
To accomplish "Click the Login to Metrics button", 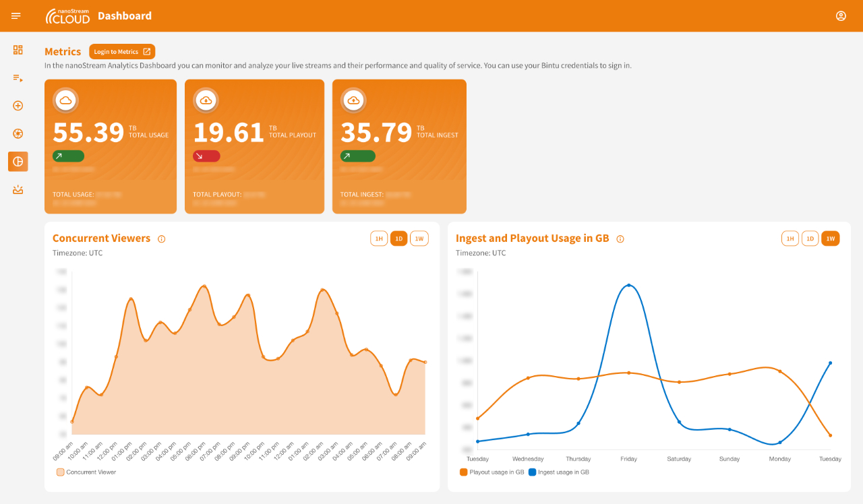I will [122, 52].
